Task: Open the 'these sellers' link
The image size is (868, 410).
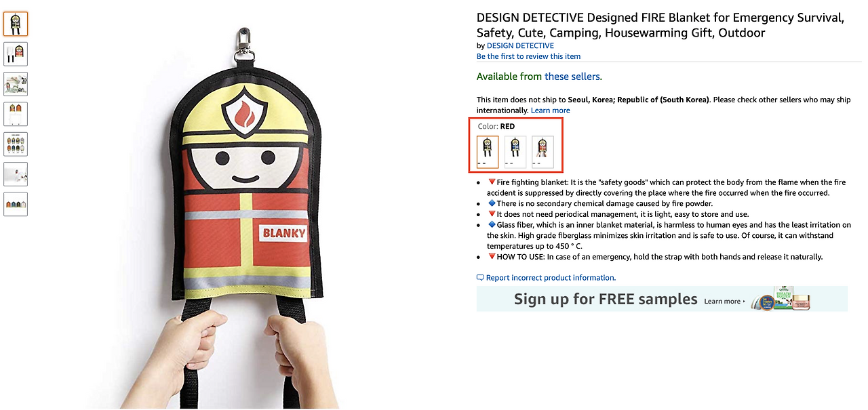Action: click(x=572, y=77)
